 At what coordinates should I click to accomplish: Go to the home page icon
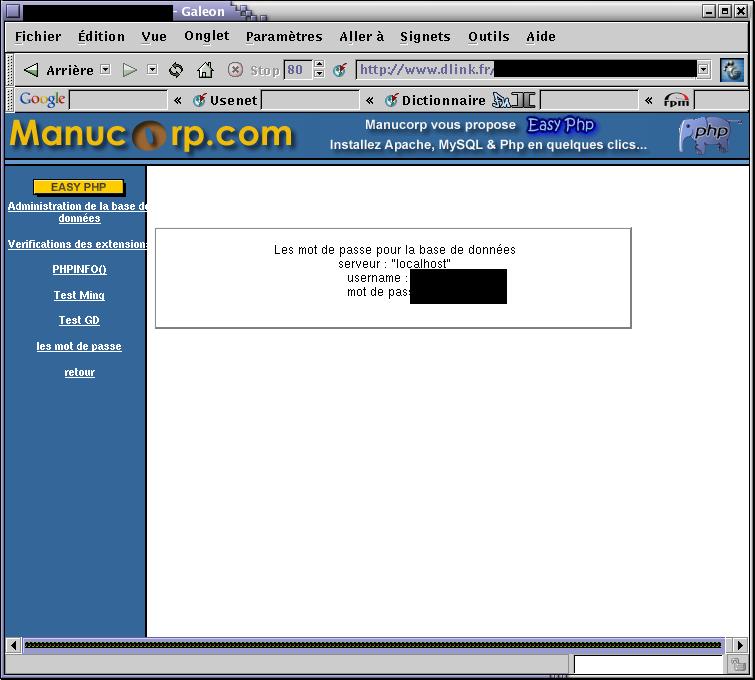[x=205, y=70]
